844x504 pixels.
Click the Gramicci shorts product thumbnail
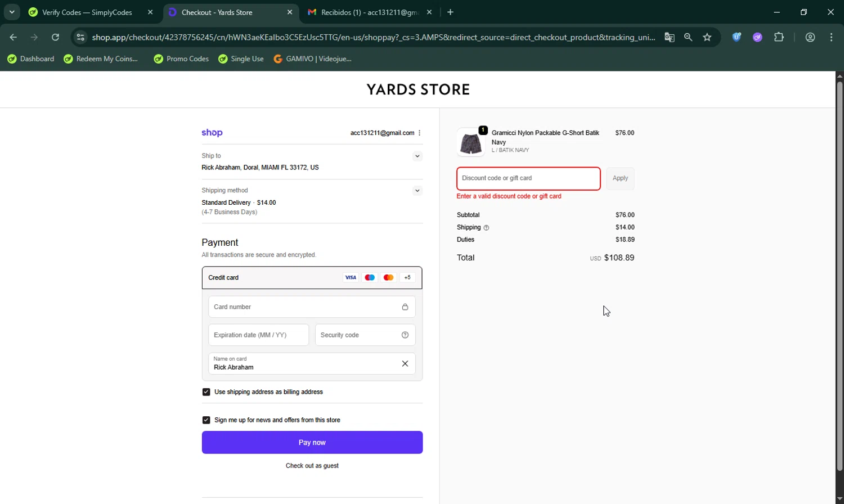tap(470, 142)
